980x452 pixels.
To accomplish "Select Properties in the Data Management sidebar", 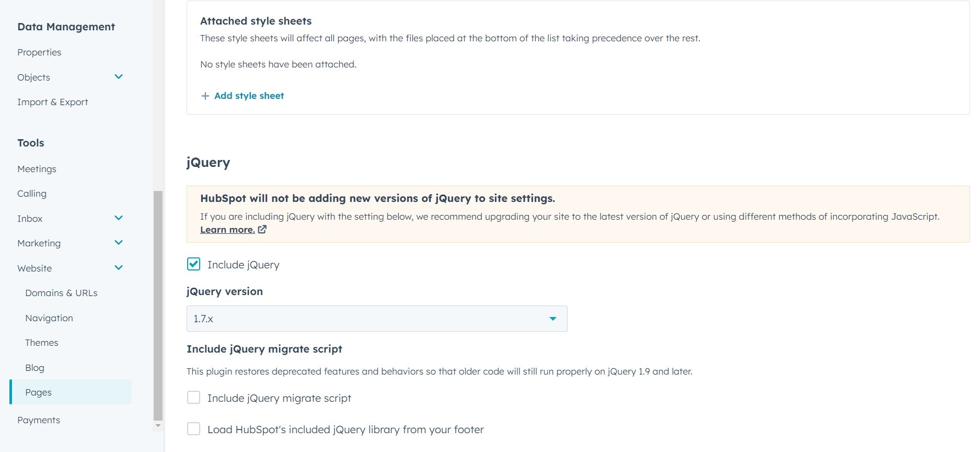I will coord(39,52).
